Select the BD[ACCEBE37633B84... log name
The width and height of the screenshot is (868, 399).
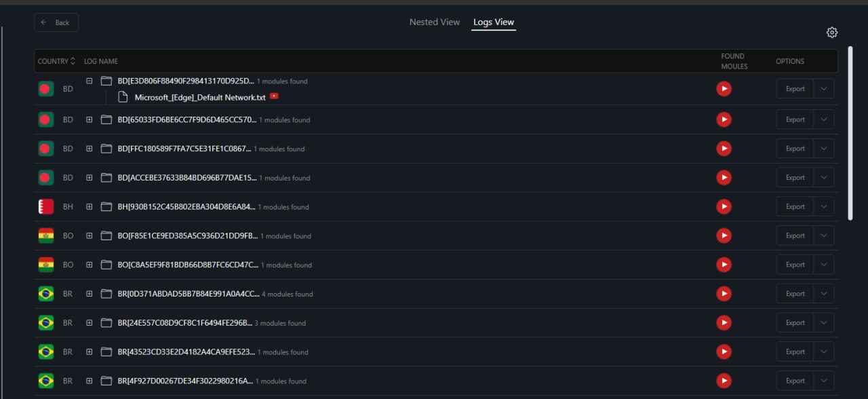[187, 178]
